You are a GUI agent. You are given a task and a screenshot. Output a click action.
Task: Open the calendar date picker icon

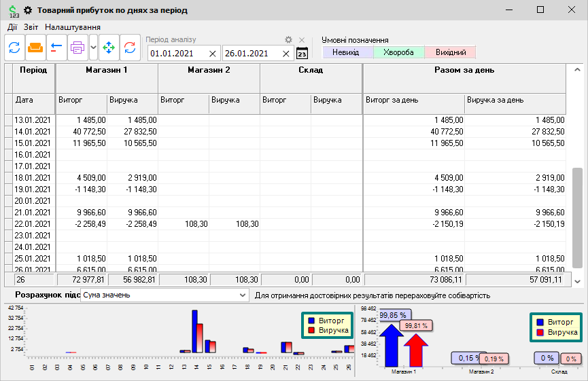pos(302,54)
